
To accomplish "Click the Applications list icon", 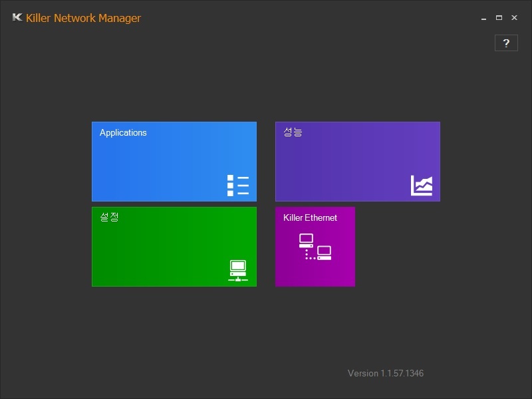I will pyautogui.click(x=238, y=186).
